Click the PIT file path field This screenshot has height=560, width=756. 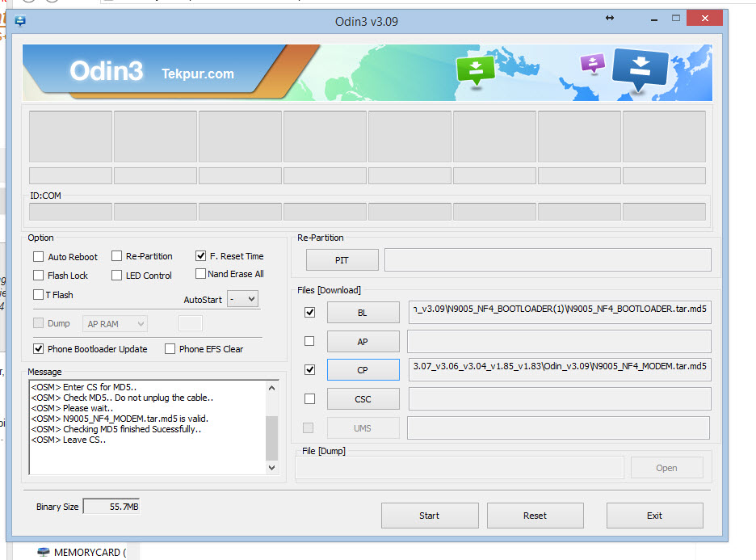(548, 260)
